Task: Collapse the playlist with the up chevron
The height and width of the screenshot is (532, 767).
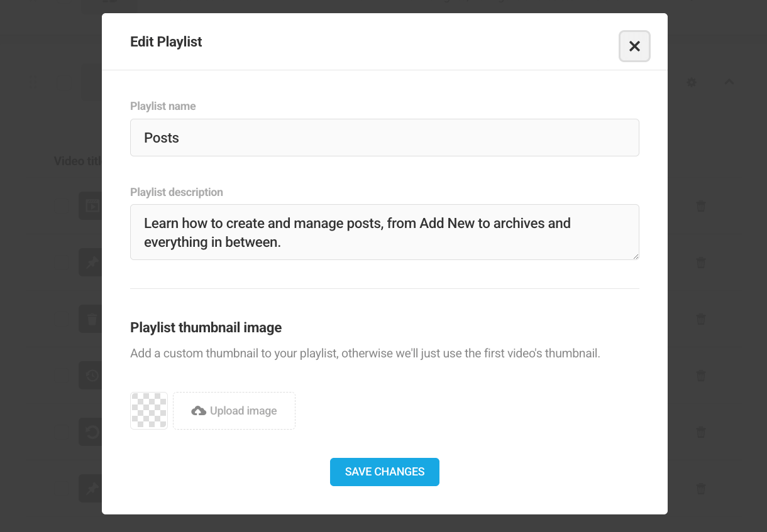Action: point(729,82)
